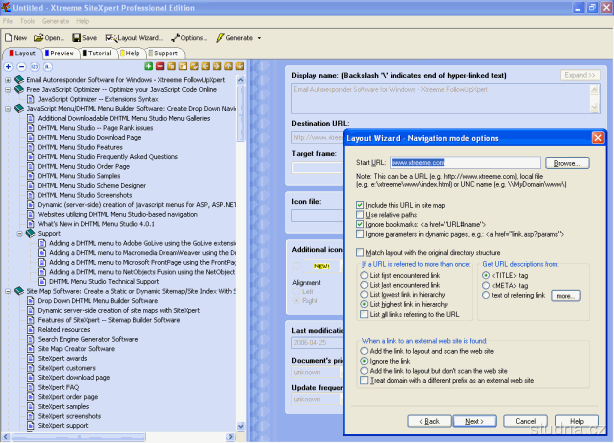The image size is (614, 443).
Task: Click the red remove item icon
Action: pyautogui.click(x=162, y=66)
